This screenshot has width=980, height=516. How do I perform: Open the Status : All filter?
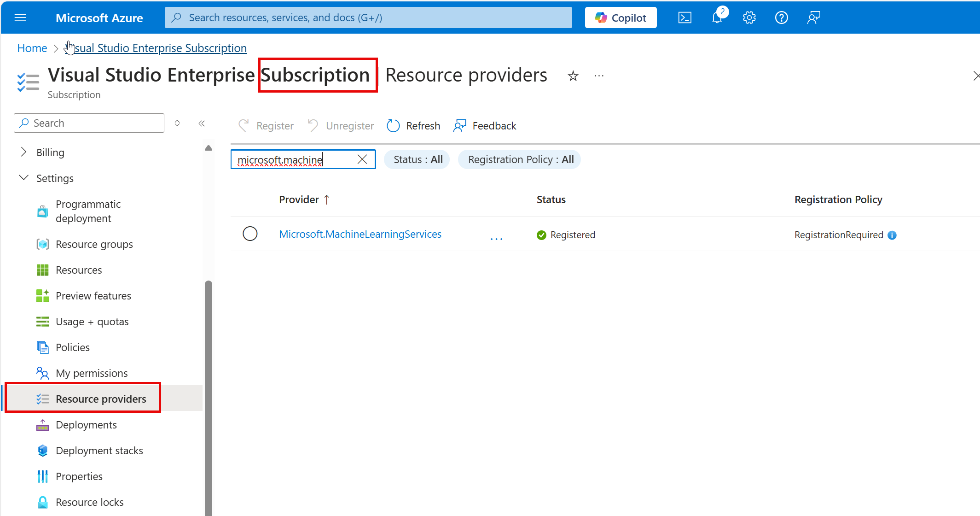click(x=417, y=159)
